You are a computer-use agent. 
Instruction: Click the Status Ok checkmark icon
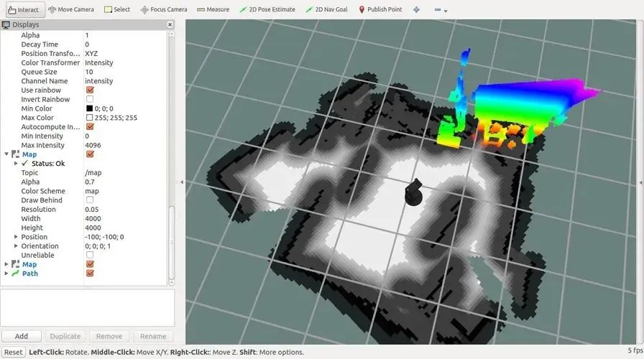(x=25, y=163)
